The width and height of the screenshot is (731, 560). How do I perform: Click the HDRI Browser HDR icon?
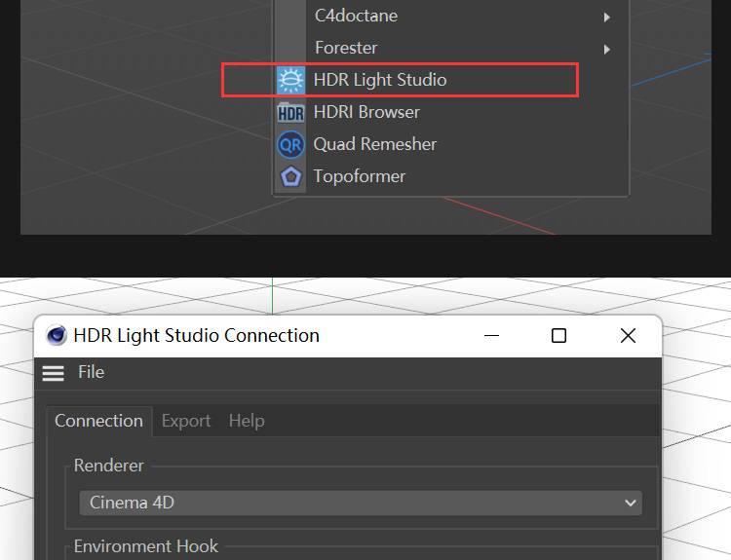pos(290,112)
